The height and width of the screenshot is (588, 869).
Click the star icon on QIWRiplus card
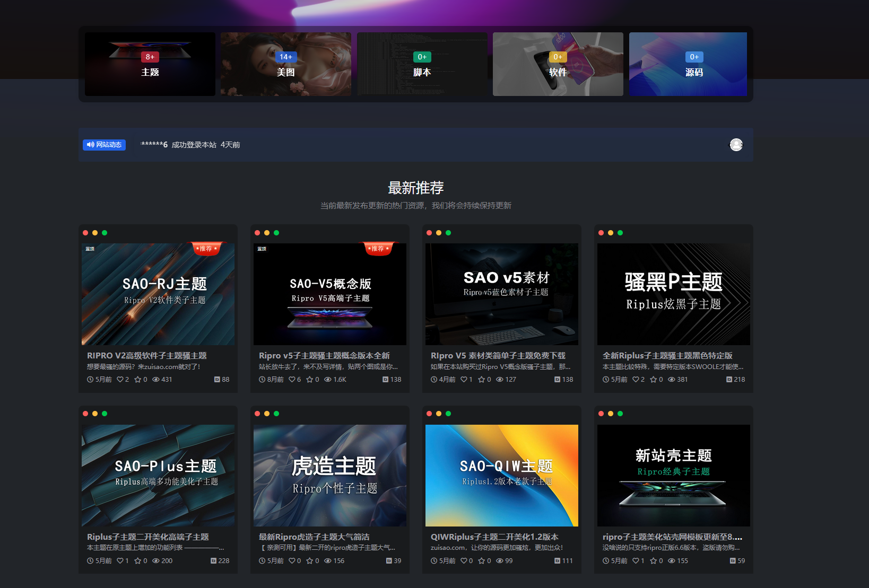pos(481,561)
